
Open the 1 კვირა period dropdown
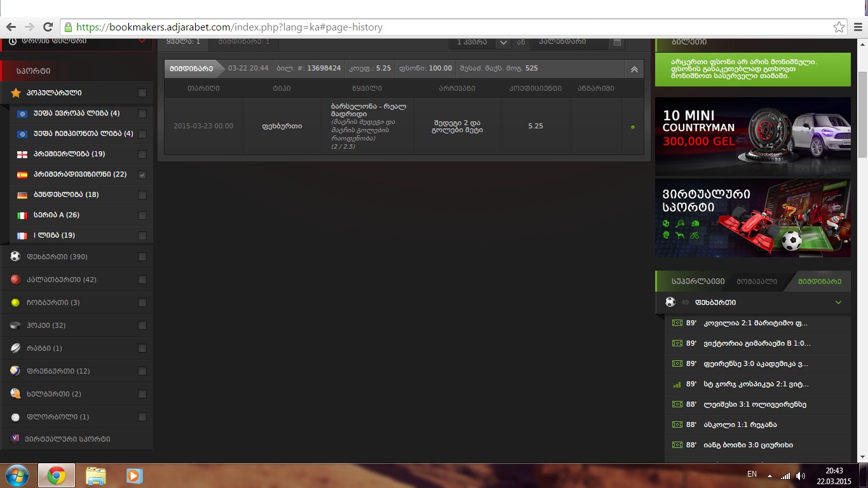(x=480, y=42)
